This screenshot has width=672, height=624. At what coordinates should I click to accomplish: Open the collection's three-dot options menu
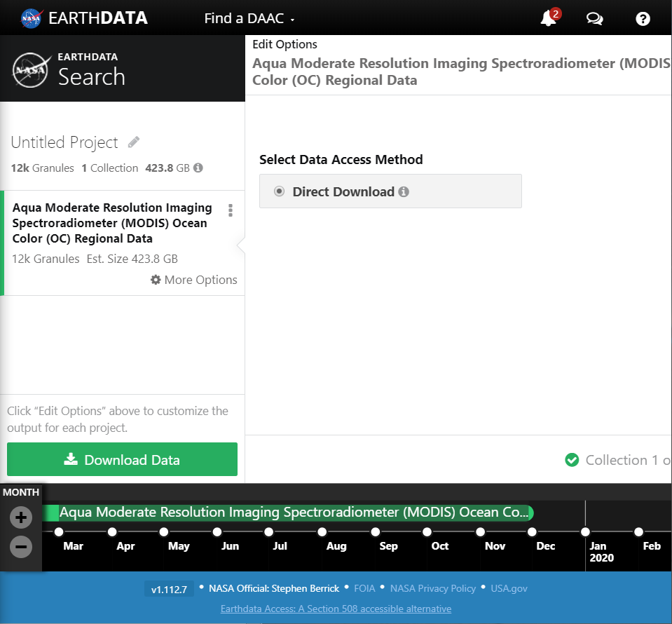coord(231,210)
